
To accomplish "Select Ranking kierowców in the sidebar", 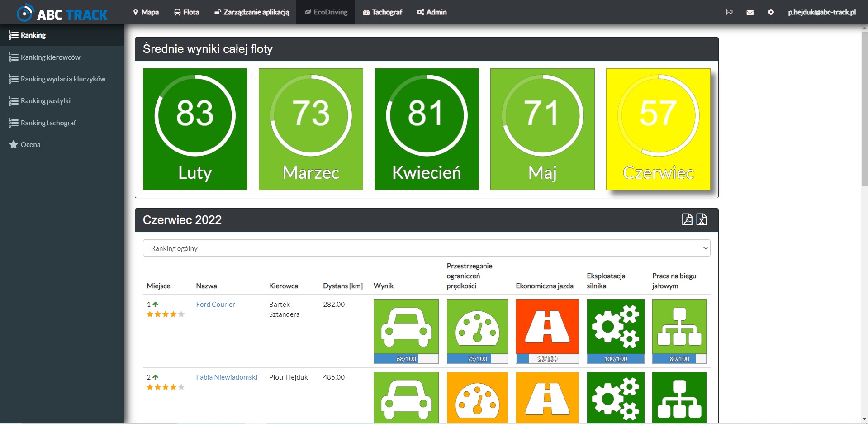I will click(x=50, y=57).
